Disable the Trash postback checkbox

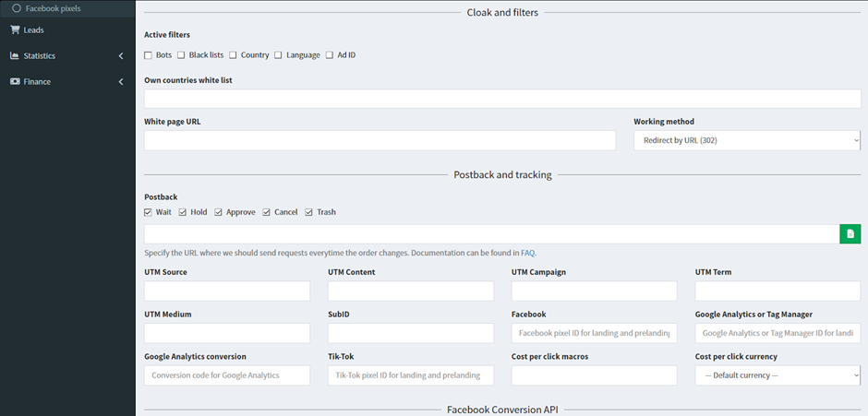click(x=309, y=212)
